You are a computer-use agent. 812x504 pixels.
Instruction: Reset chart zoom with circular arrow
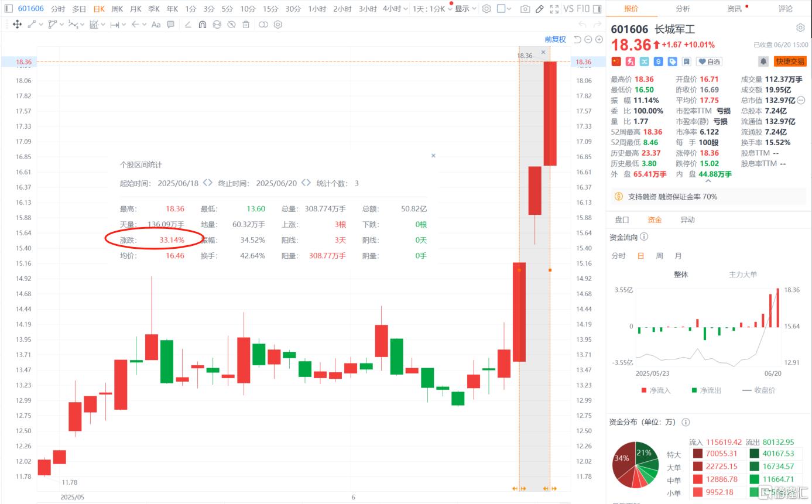[x=577, y=39]
